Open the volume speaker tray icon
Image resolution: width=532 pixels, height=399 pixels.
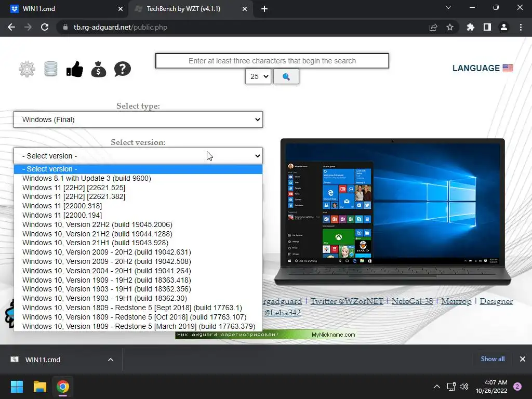[464, 387]
